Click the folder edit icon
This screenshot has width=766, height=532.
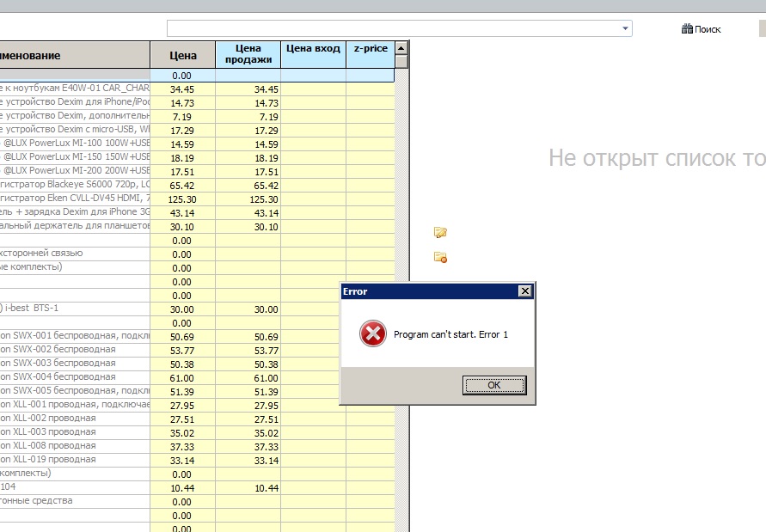[440, 232]
